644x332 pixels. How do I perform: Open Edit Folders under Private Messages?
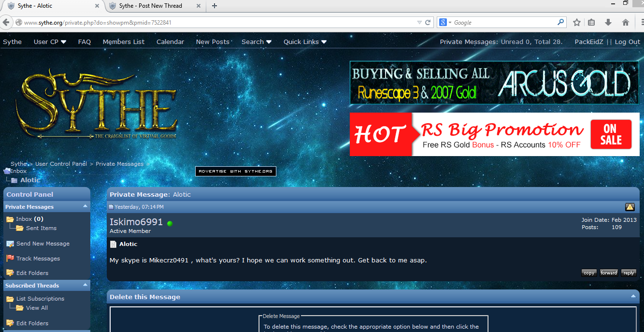32,273
